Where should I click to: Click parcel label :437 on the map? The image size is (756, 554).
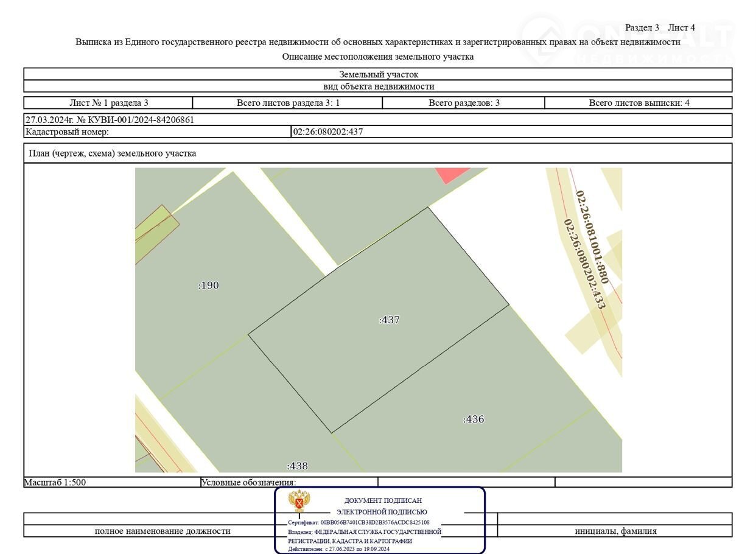pyautogui.click(x=389, y=320)
